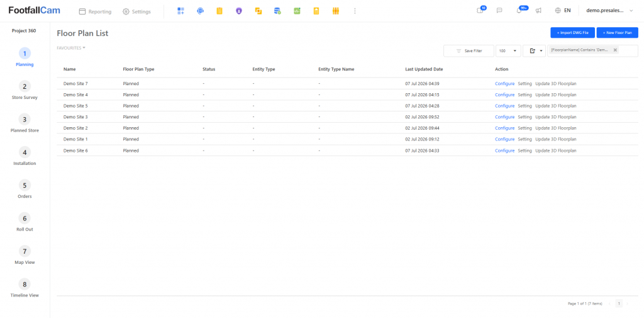644x318 pixels.
Task: Click the date 02 Jul 2026 09:44
Action: coord(422,128)
